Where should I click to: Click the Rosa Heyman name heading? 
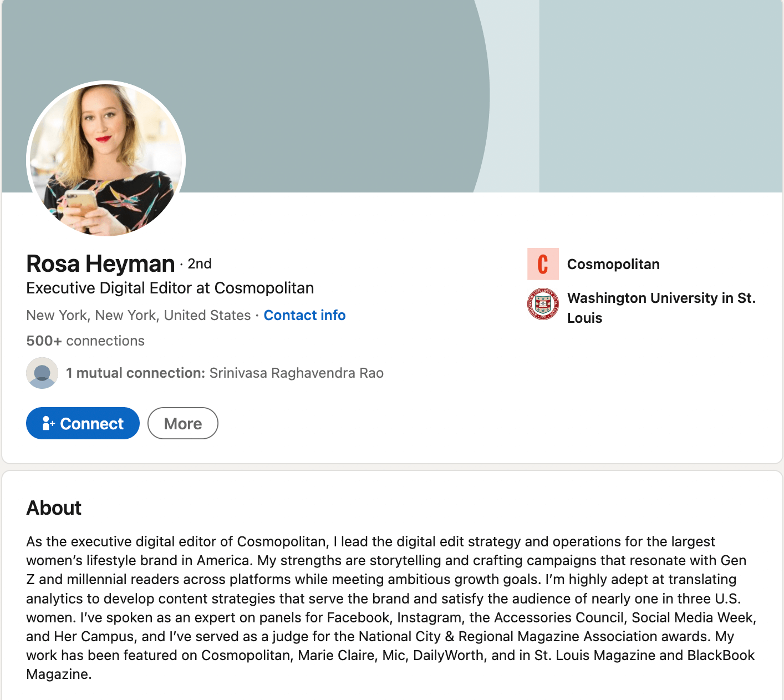(100, 263)
